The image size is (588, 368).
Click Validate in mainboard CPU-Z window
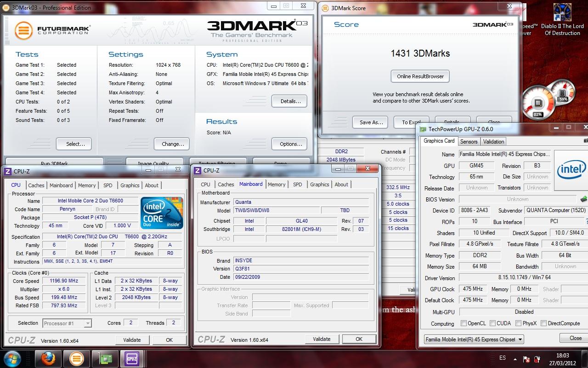pyautogui.click(x=322, y=339)
